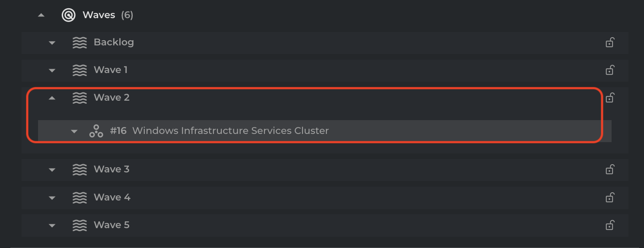
Task: Click the Waves section title
Action: [x=99, y=15]
